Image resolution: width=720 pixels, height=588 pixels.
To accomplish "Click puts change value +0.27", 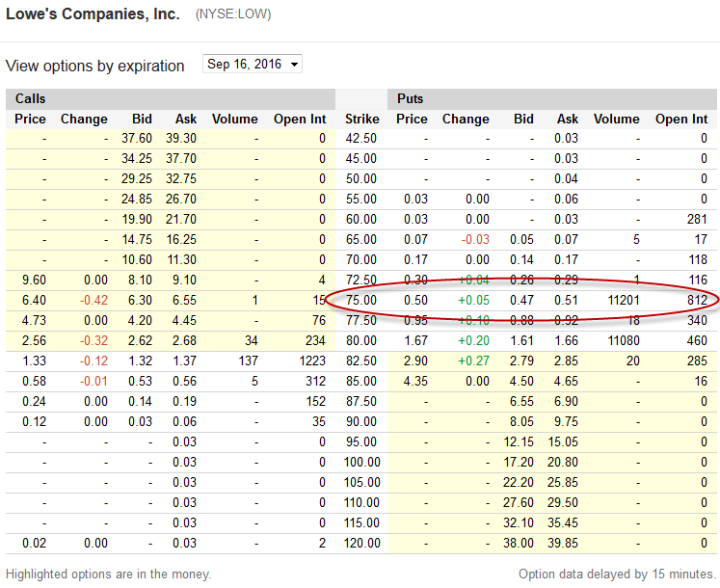I will (473, 361).
